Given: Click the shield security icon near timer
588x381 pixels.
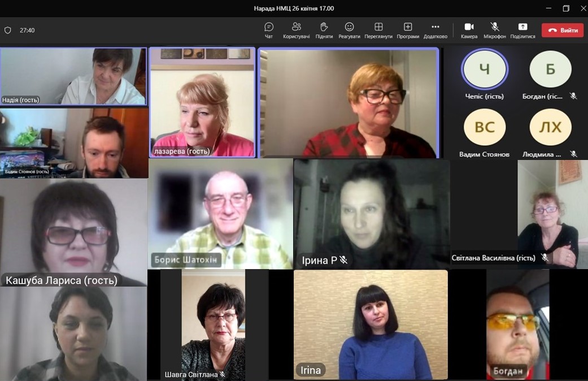Looking at the screenshot, I should (8, 31).
